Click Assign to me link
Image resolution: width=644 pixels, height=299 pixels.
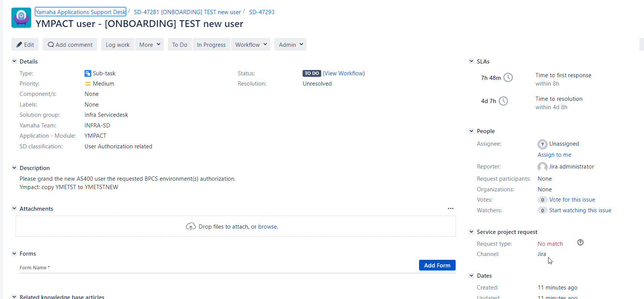[x=554, y=155]
